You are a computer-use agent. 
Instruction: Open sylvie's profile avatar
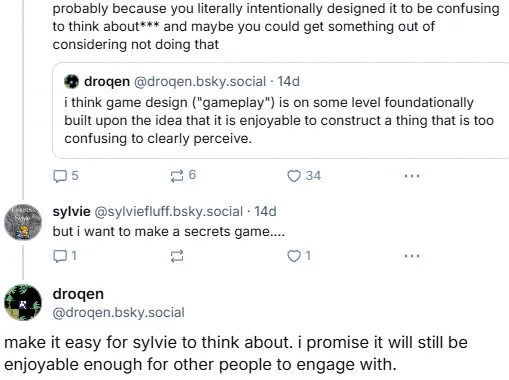(x=23, y=222)
